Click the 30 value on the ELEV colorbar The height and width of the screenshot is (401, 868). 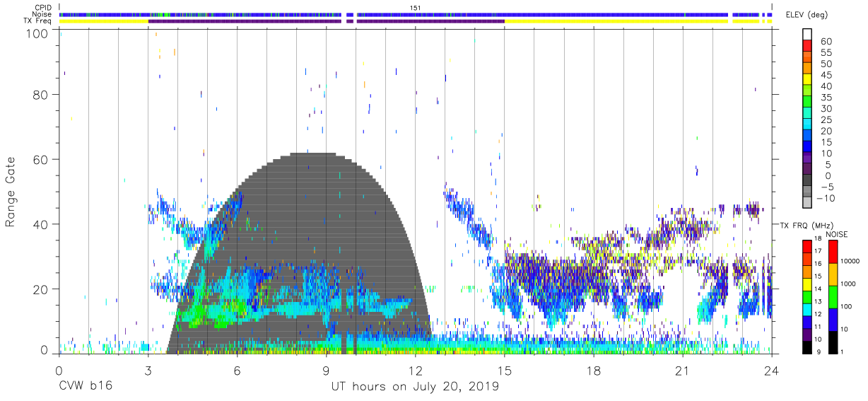(826, 109)
